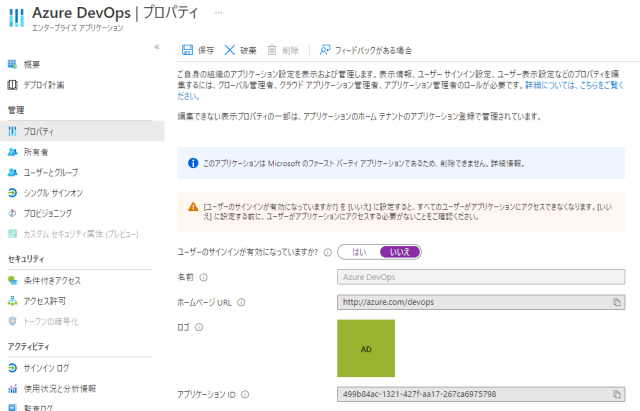
Task: Click the ホームページ URL field
Action: pos(481,302)
